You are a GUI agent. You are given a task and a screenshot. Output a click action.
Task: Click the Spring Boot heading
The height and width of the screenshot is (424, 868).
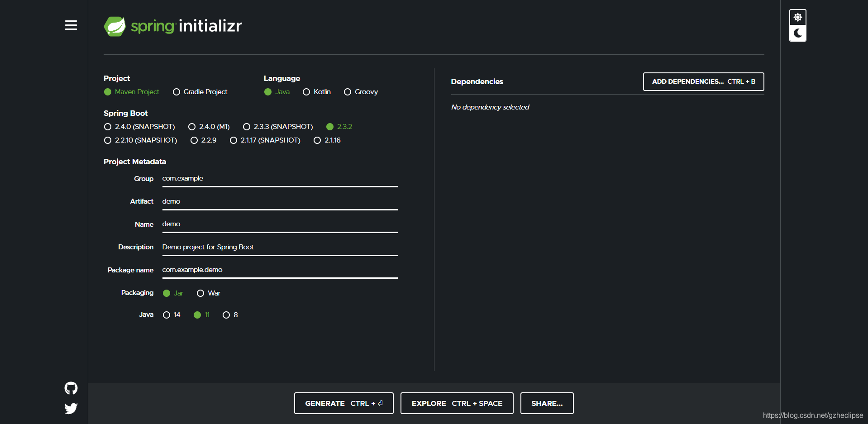coord(126,113)
